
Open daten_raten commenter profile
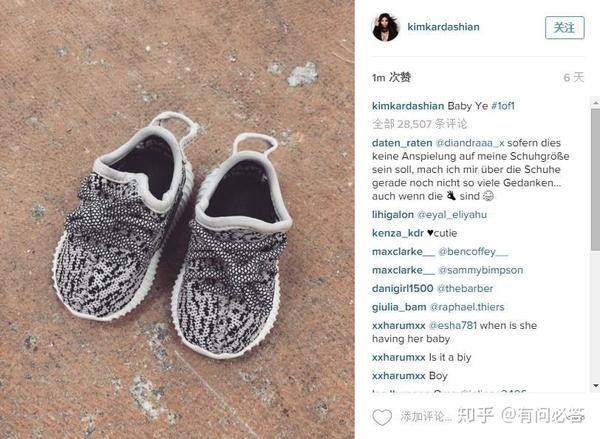point(402,143)
